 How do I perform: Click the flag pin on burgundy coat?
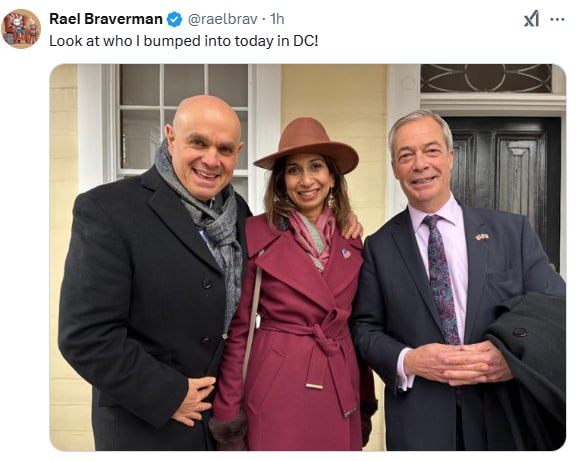tap(346, 253)
